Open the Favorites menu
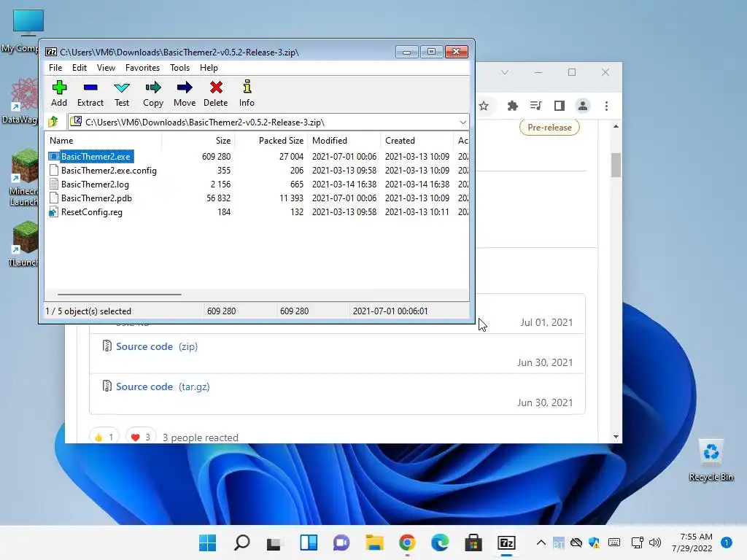The width and height of the screenshot is (747, 560). point(142,68)
